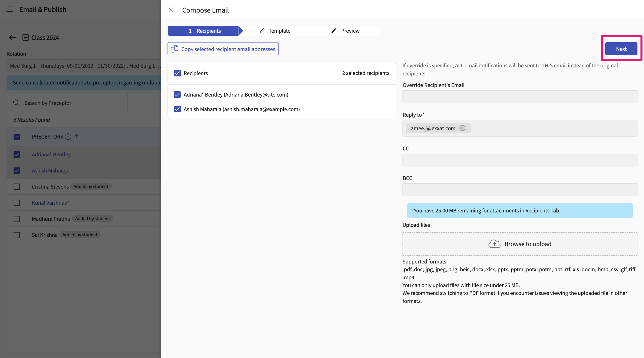Click the Next button
The image size is (644, 358).
coord(621,49)
